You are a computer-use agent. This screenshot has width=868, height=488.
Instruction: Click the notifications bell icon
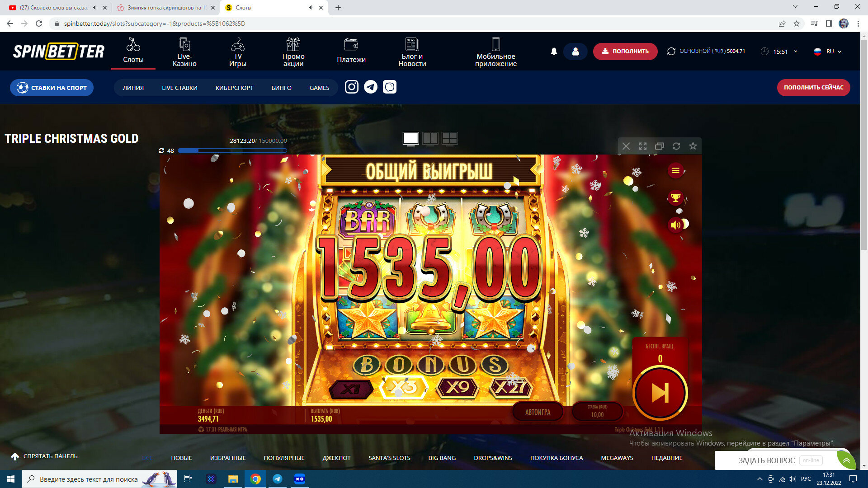[554, 52]
